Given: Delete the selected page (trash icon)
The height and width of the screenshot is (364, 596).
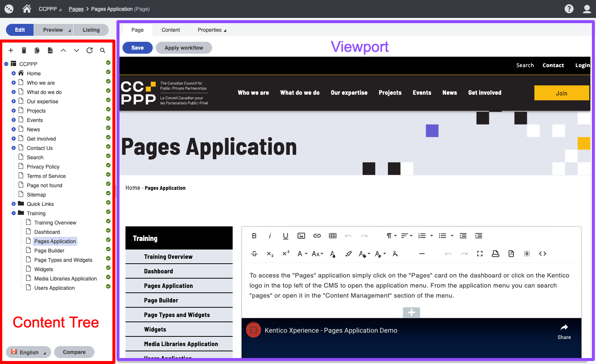Looking at the screenshot, I should click(x=24, y=50).
